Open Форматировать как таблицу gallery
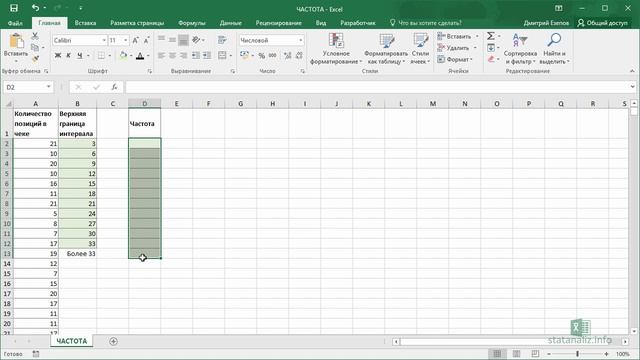Viewport: 640px width, 360px height. 386,49
